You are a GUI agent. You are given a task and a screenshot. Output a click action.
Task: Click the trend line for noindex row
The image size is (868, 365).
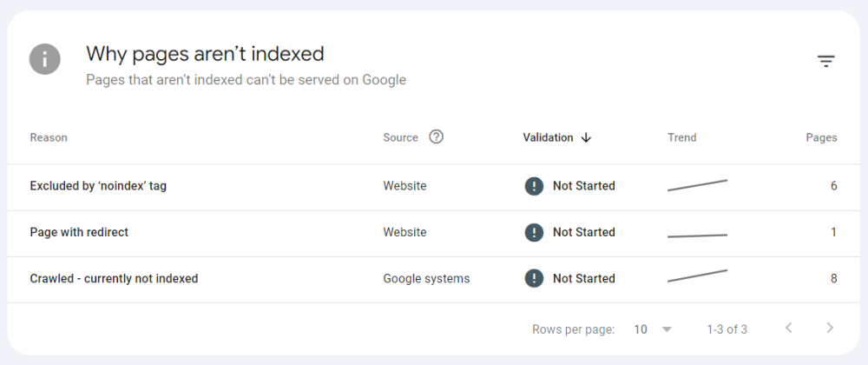click(x=697, y=185)
